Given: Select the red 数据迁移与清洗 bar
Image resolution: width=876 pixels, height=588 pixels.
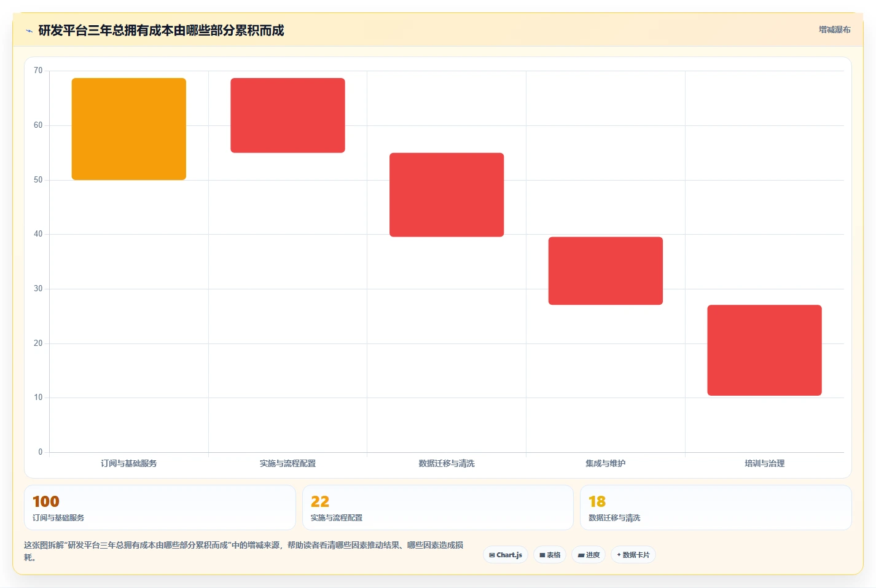Looking at the screenshot, I should click(x=447, y=195).
